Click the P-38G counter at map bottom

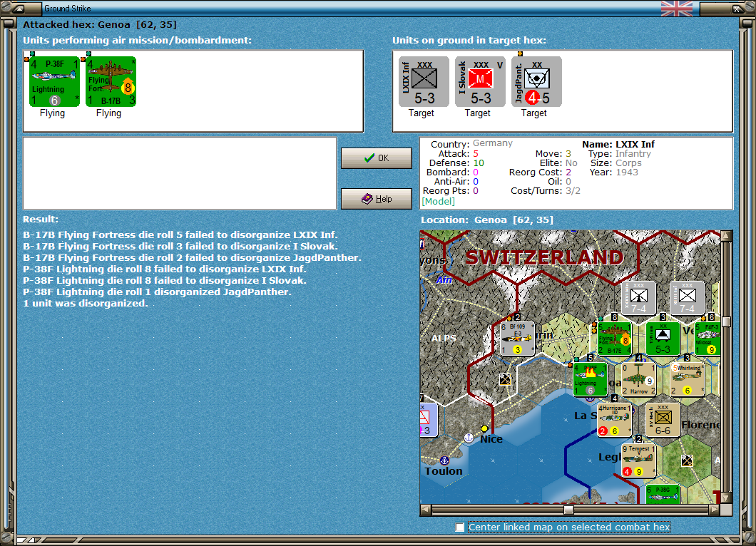[x=663, y=494]
